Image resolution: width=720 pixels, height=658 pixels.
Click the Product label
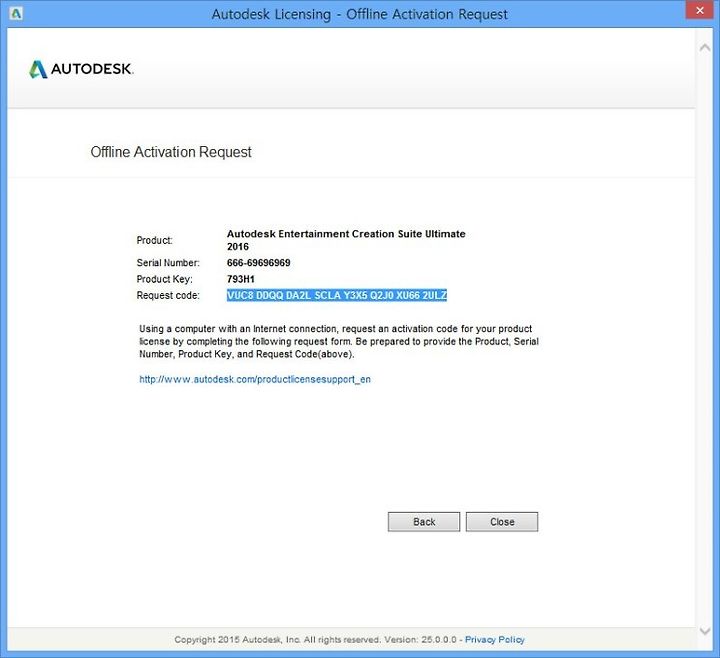tap(154, 240)
